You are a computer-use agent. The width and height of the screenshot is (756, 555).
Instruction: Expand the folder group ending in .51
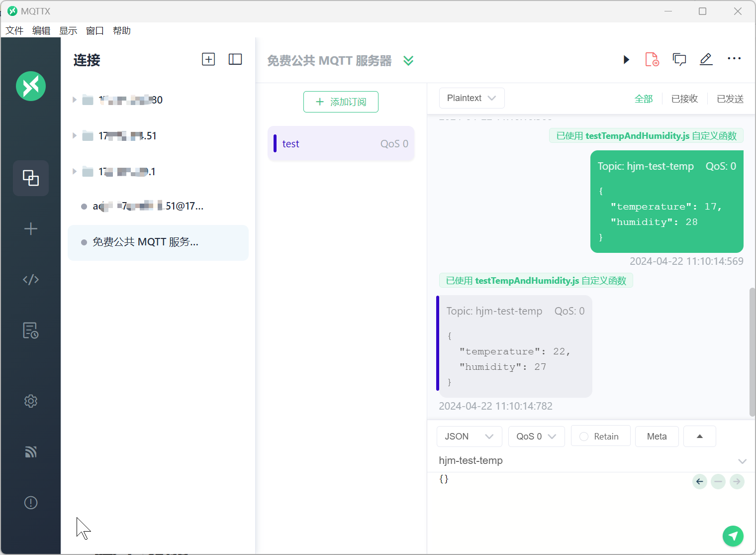tap(74, 136)
